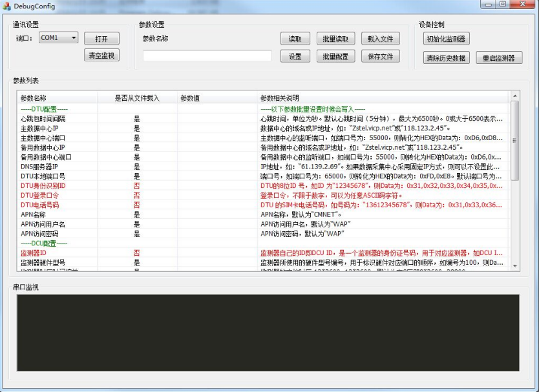Viewport: 539px width, 392px height.
Task: Click 初始化监测器 to initialize the monitor
Action: (447, 38)
